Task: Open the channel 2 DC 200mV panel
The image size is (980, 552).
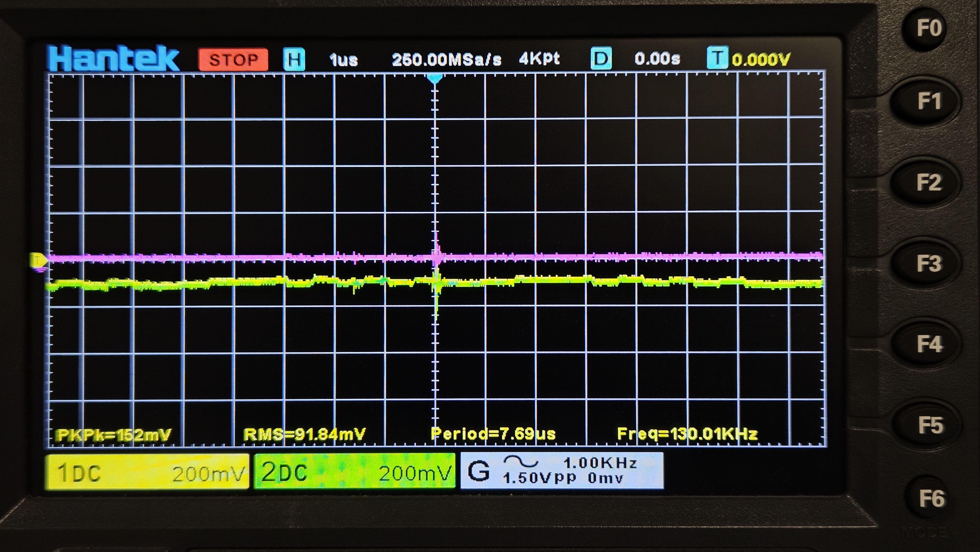Action: click(354, 471)
